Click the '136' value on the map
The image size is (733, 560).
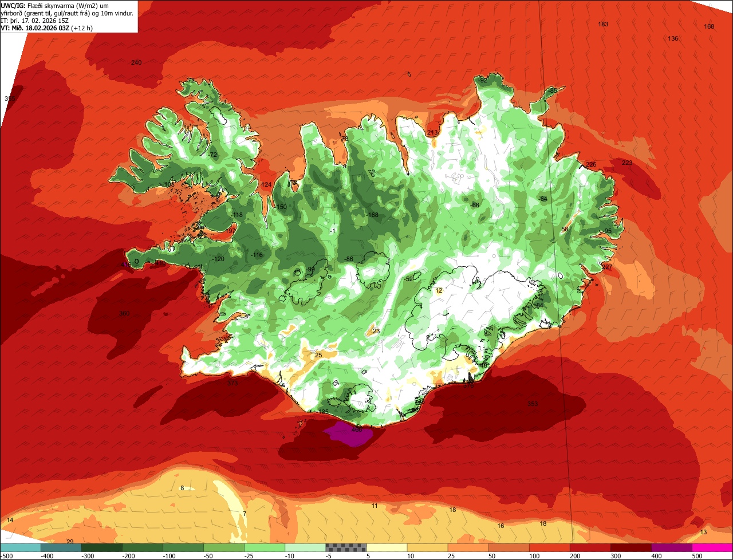point(673,38)
